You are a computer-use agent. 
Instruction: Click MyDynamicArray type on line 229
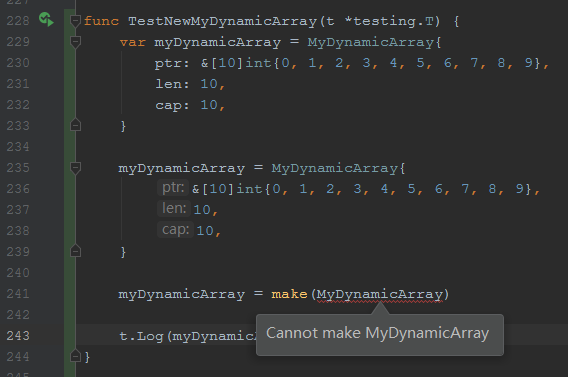pyautogui.click(x=371, y=43)
